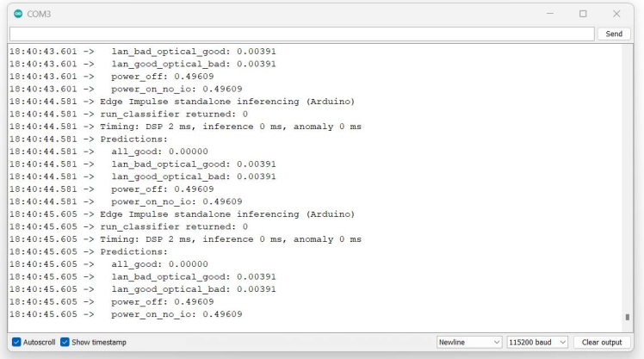Select the 18:40:45.605 power_on_no_io line
This screenshot has width=644, height=359.
[126, 314]
